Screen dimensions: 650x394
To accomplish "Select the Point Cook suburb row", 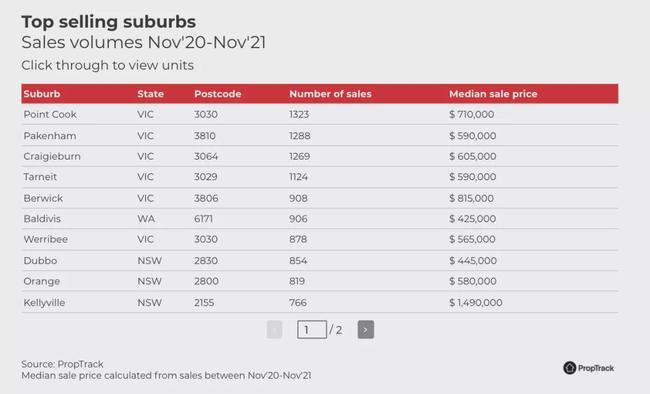I will tap(320, 114).
